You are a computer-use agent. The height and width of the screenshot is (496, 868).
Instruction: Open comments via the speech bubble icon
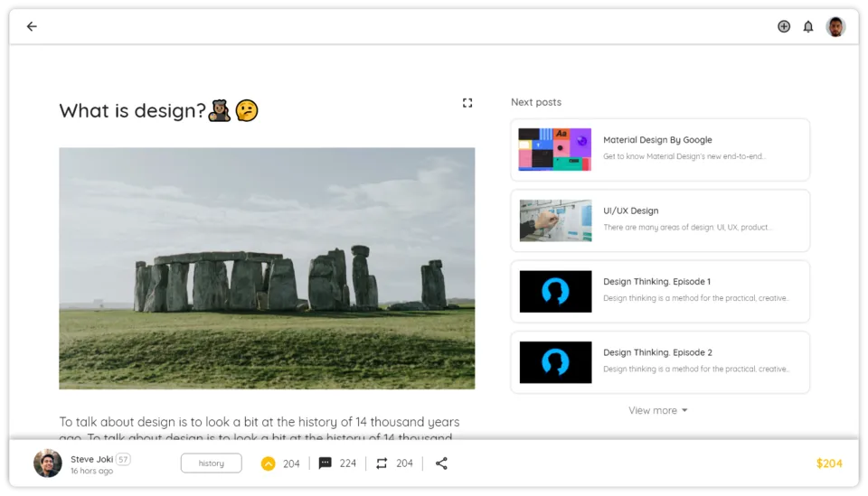point(325,463)
